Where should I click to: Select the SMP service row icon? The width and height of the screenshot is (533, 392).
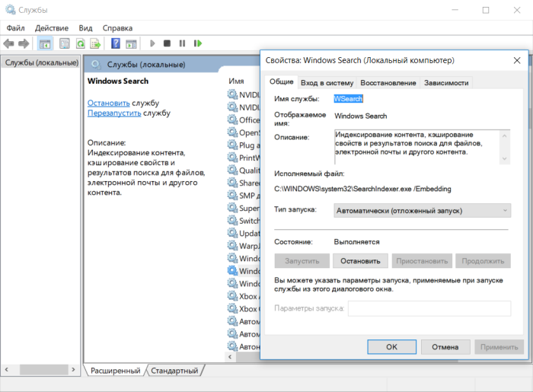[232, 196]
